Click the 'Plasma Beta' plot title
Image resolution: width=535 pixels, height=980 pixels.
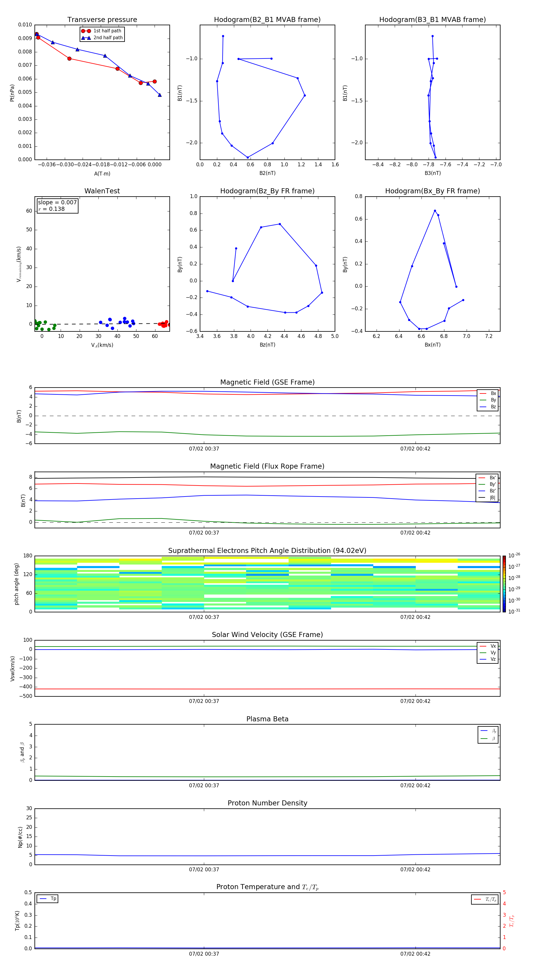point(267,719)
